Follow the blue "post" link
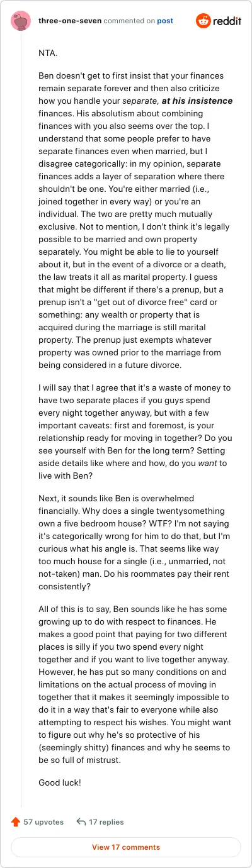Viewport: 252px width, 868px height. tap(165, 21)
